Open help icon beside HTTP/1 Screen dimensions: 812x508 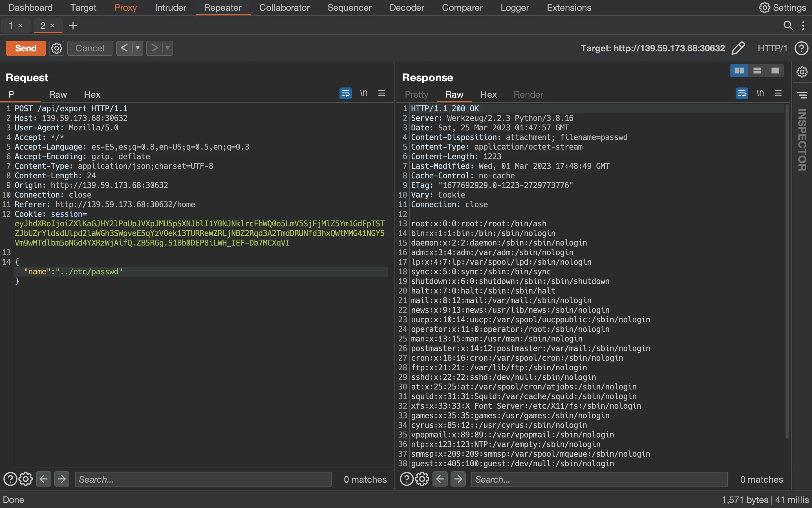click(x=801, y=48)
